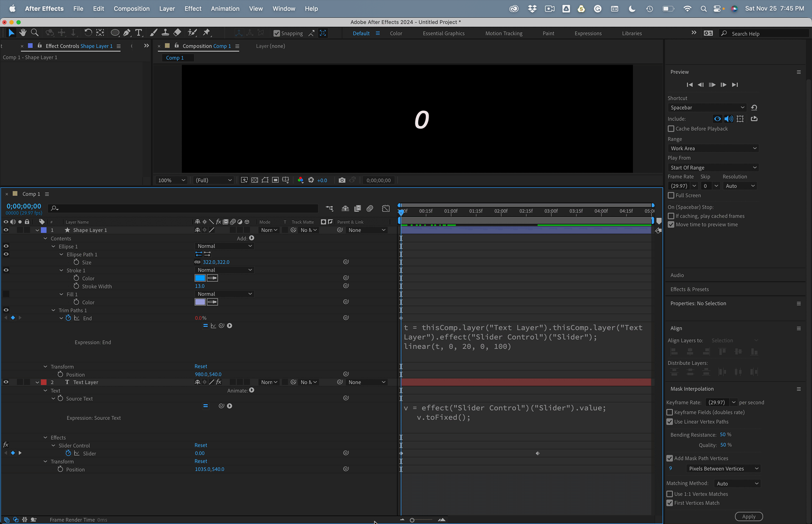Enable Frame Blending for the composition
812x524 pixels.
coord(358,208)
